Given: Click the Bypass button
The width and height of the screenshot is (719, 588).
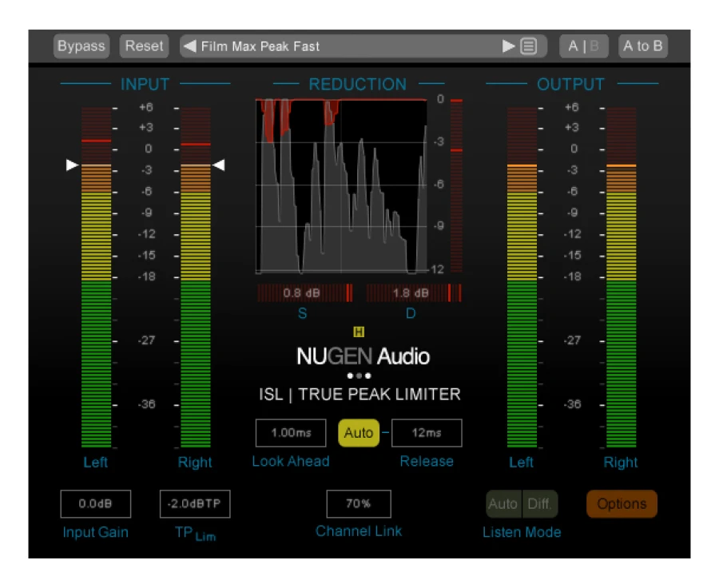Looking at the screenshot, I should point(81,46).
